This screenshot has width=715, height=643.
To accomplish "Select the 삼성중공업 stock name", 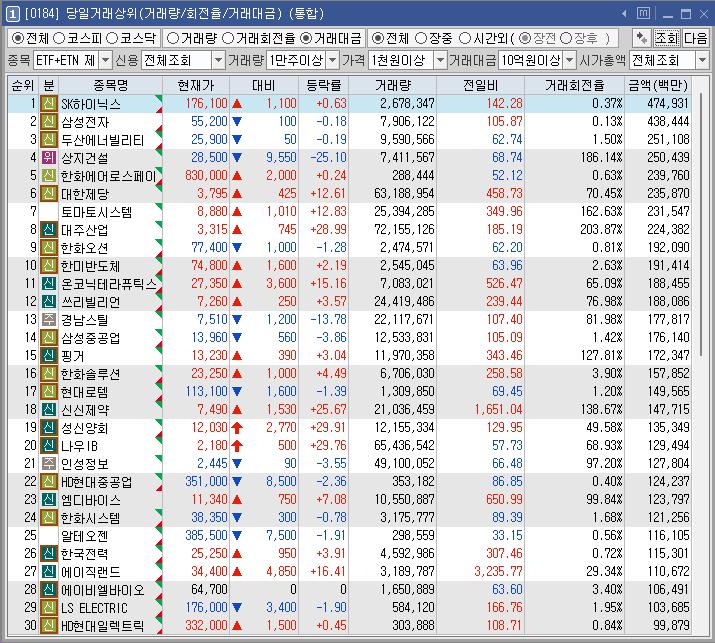I will pos(91,338).
